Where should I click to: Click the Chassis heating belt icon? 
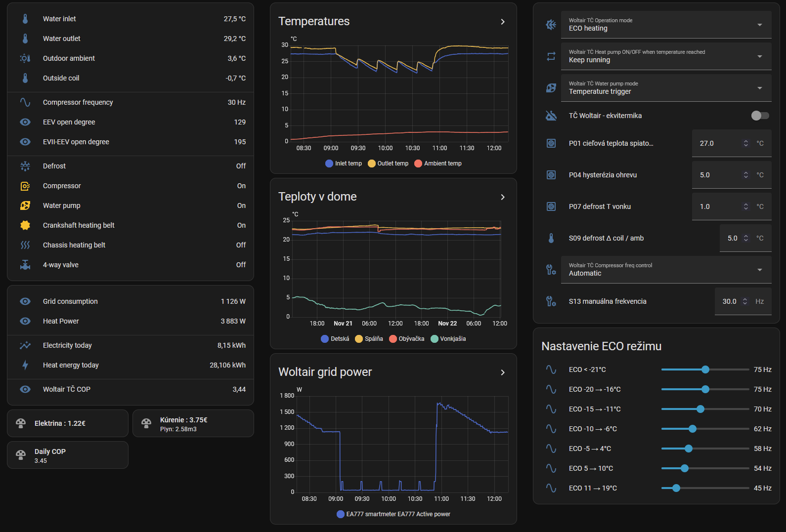25,245
